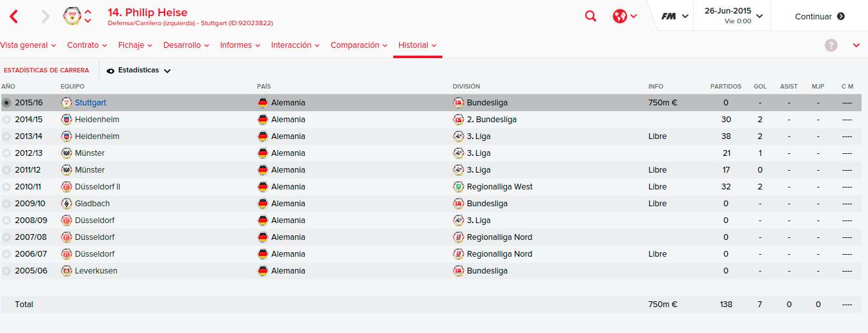Open the Comparación menu
The image size is (868, 333).
coord(358,45)
